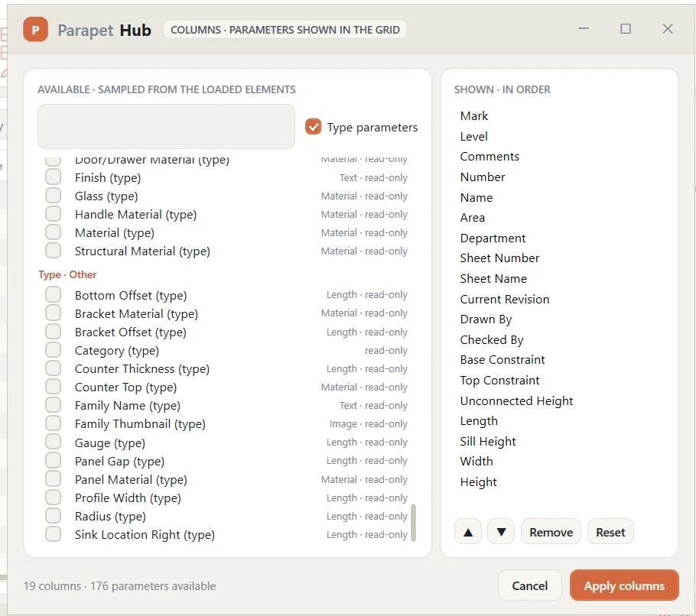Minimize the Parapet Hub window

584,29
